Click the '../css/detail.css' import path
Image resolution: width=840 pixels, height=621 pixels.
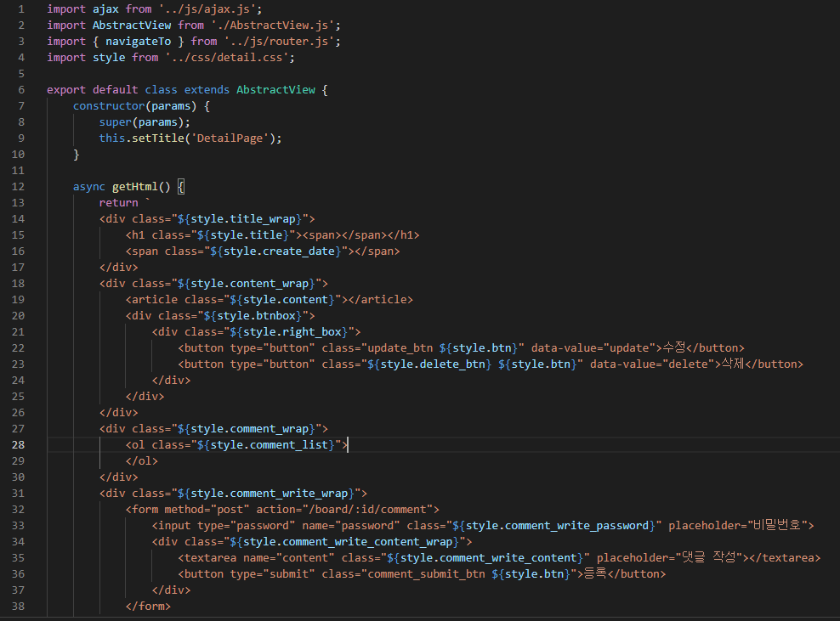227,57
